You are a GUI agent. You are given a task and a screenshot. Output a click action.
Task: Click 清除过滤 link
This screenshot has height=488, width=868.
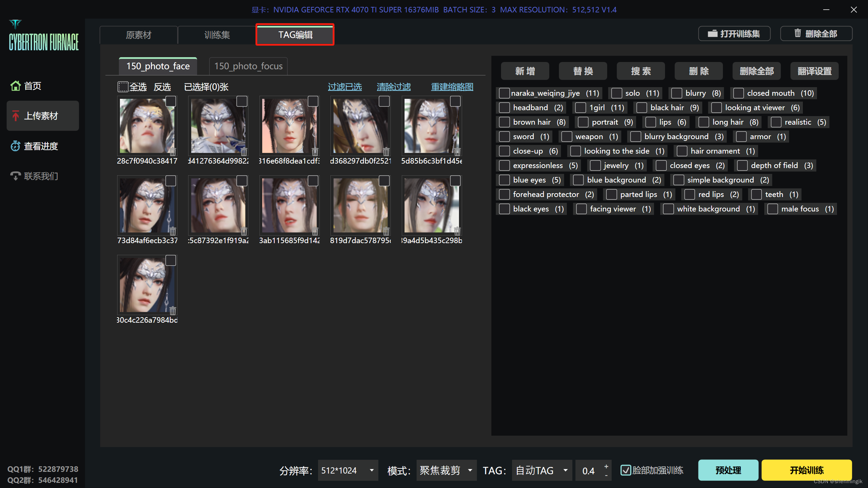[394, 87]
